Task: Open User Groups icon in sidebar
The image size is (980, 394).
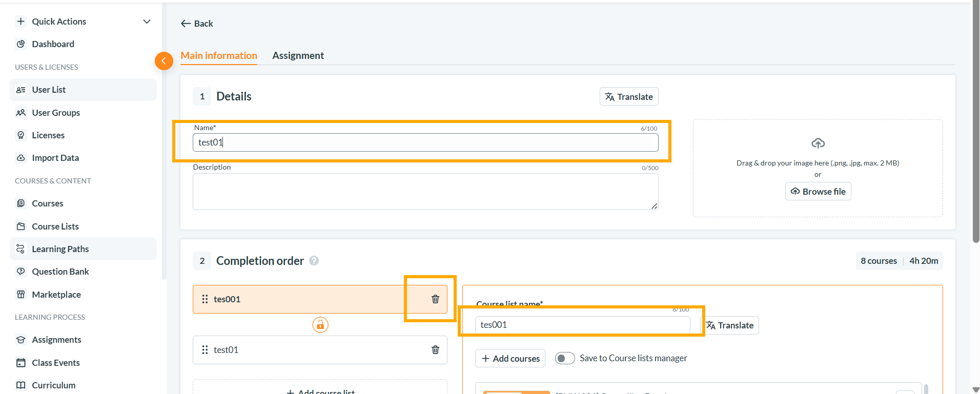Action: tap(21, 113)
